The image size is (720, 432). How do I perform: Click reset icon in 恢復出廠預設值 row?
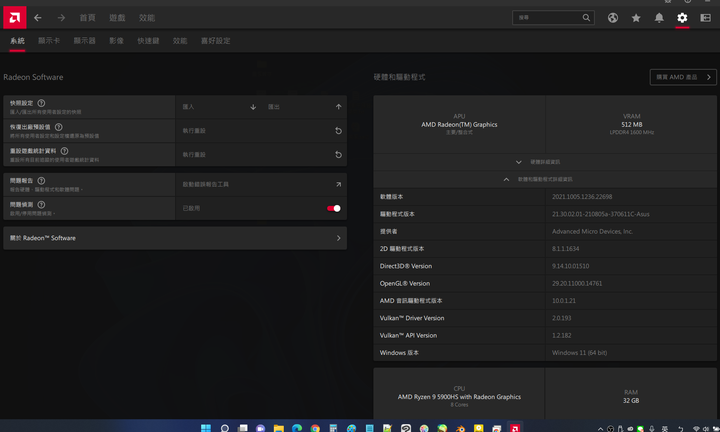coord(338,131)
